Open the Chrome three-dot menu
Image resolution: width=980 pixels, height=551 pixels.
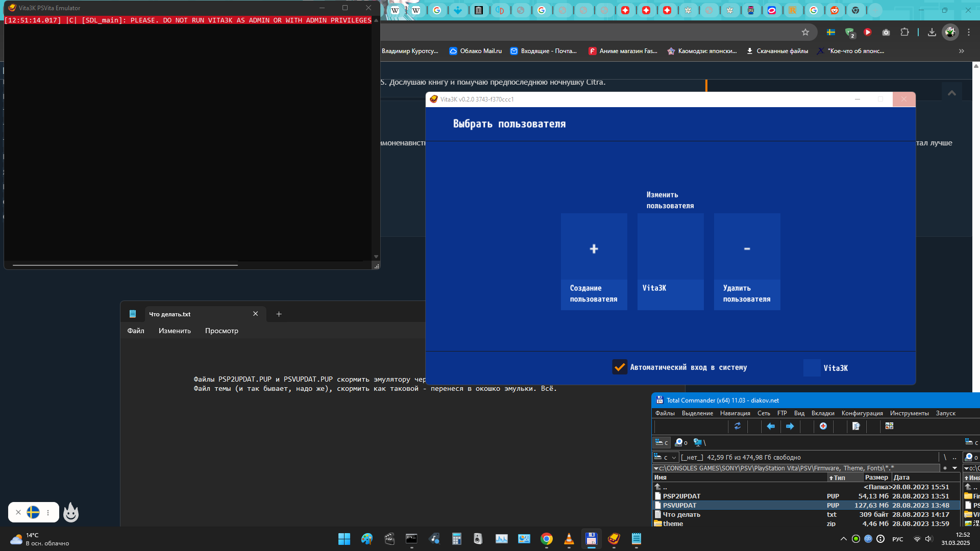pyautogui.click(x=969, y=32)
